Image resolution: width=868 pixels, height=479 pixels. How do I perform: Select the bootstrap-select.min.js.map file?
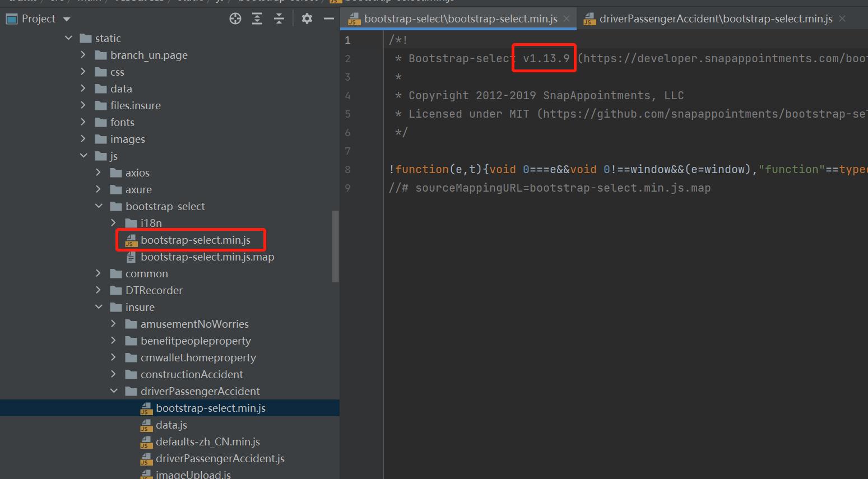[207, 257]
